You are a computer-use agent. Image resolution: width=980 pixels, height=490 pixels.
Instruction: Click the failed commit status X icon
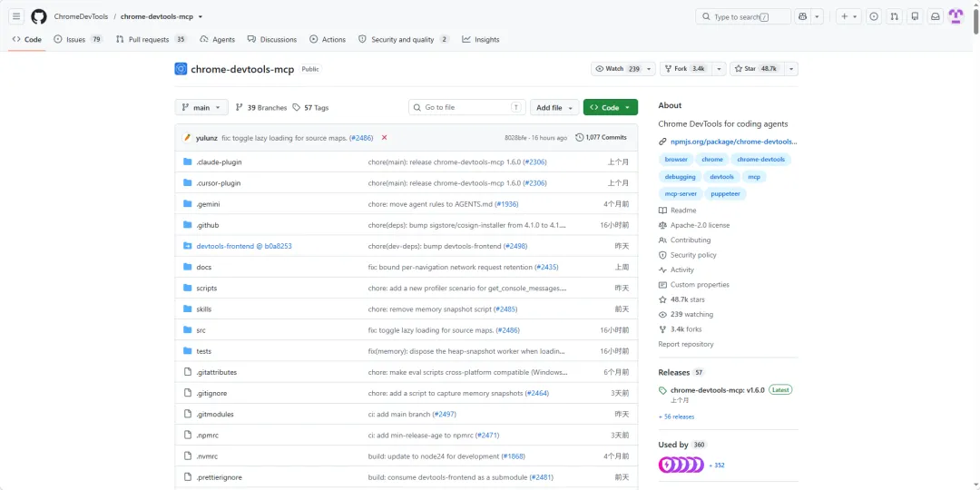[385, 138]
